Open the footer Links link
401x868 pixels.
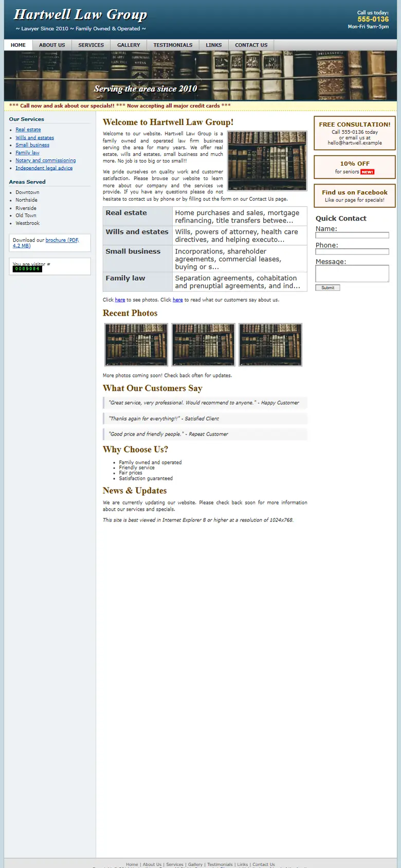(243, 864)
